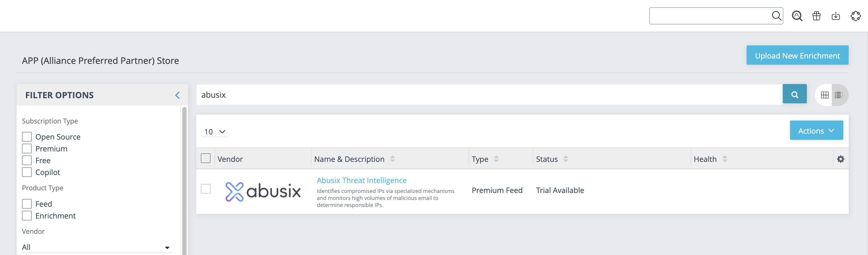Open table column settings gear
Viewport: 868px width, 255px height.
point(841,159)
